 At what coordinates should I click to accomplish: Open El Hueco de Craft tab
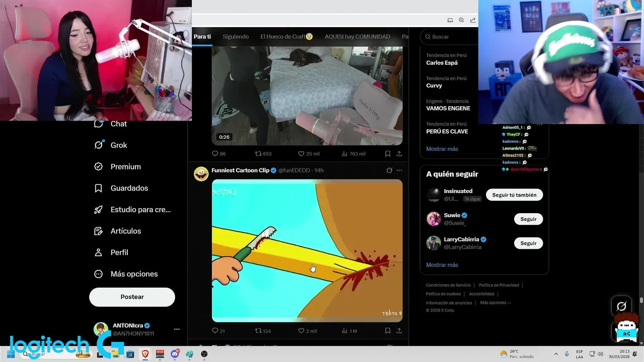287,37
